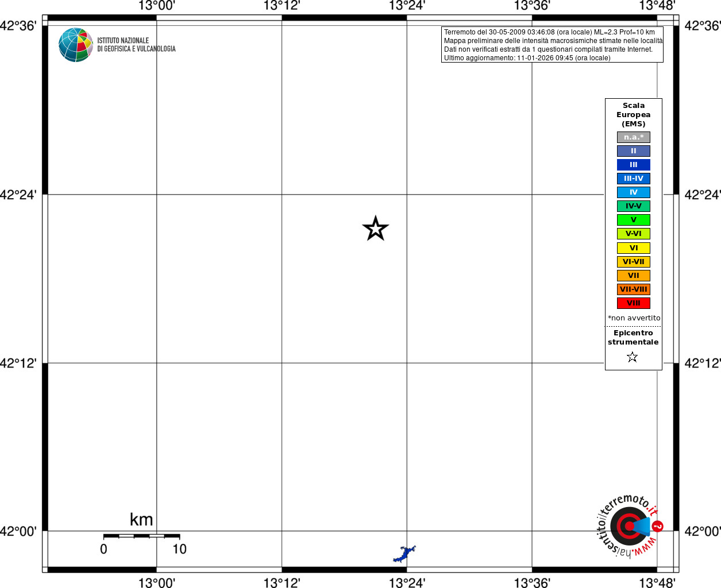The height and width of the screenshot is (588, 721).
Task: Select the yellow VI legend swatch
Action: (634, 248)
